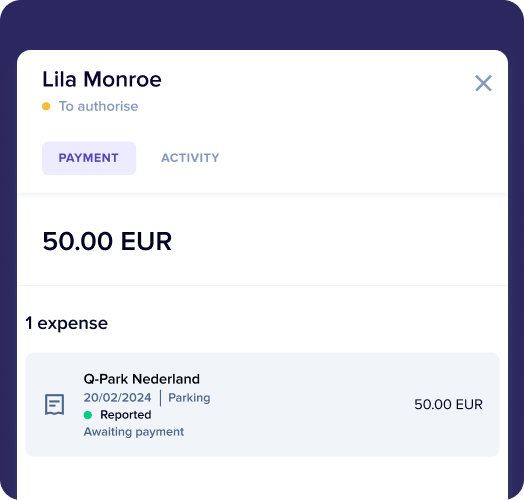Click the green Reported status dot
524x500 pixels.
pos(88,415)
